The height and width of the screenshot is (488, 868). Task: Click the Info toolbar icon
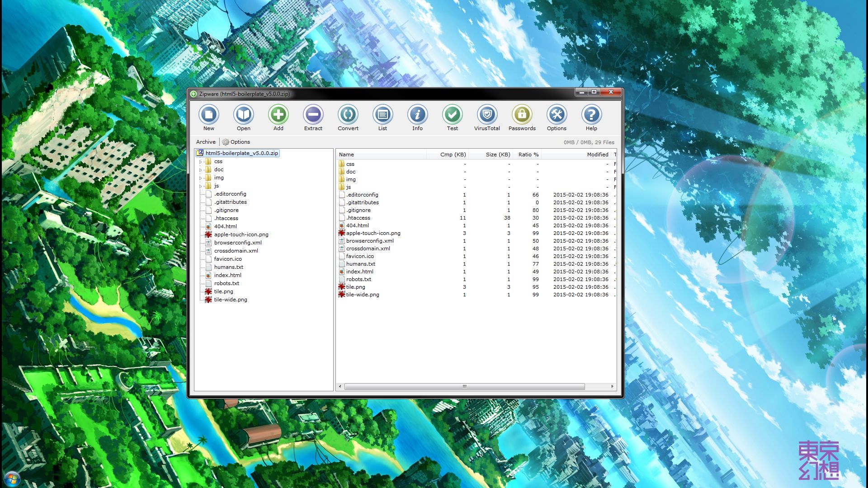pos(417,115)
